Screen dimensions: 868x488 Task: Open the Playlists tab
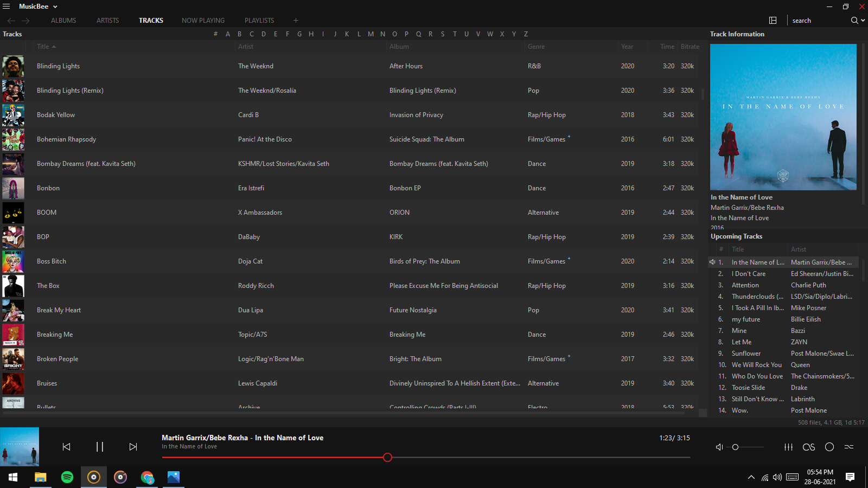click(x=259, y=21)
